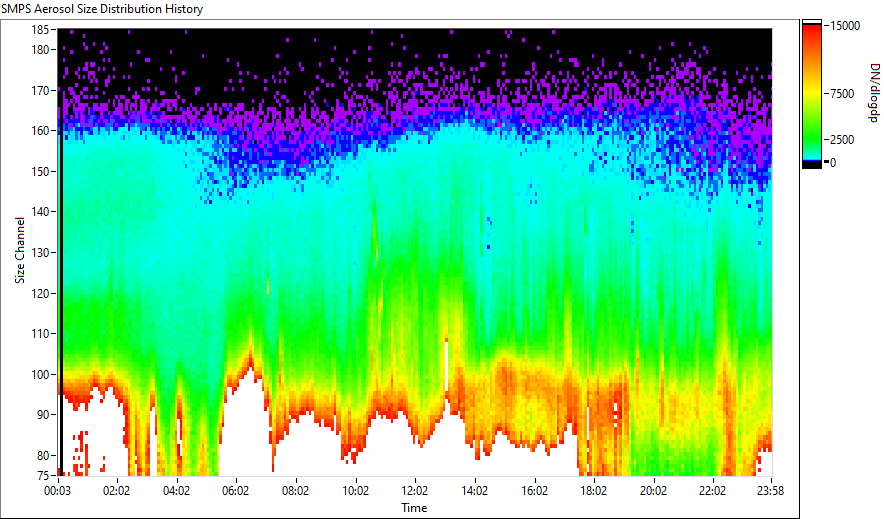Click the 20:02 time axis label
This screenshot has height=519, width=884.
(x=653, y=491)
